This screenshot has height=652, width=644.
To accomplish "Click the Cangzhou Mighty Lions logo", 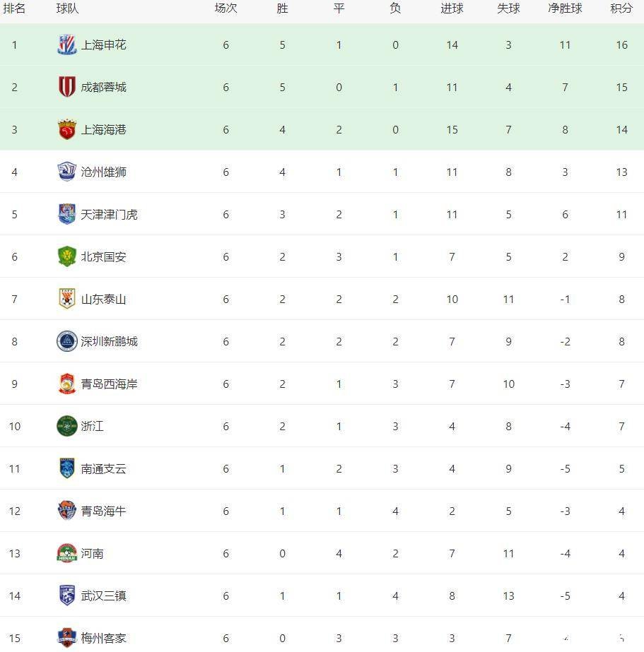I will point(66,172).
